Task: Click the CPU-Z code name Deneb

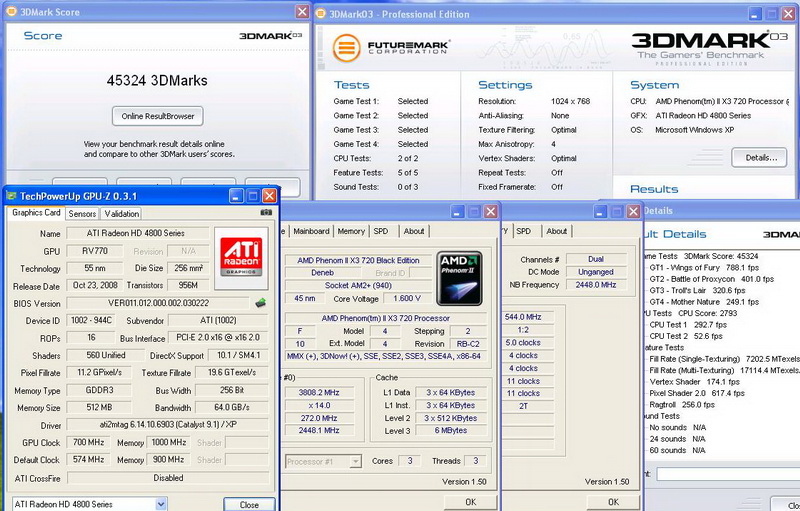Action: (322, 273)
